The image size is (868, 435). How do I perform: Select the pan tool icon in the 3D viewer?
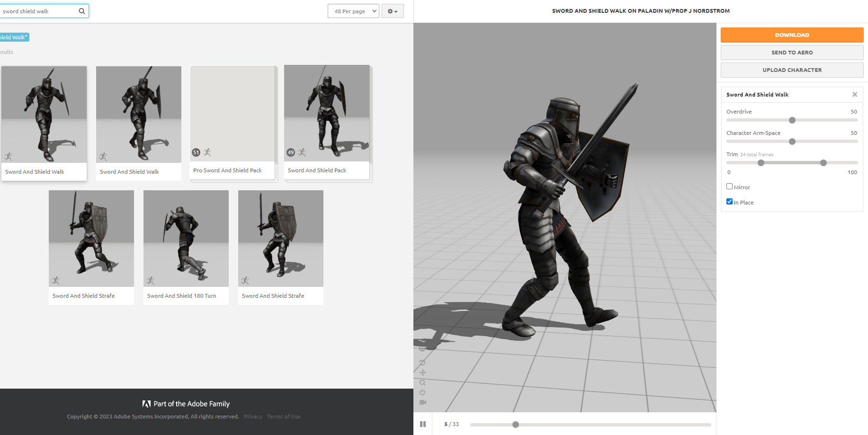tap(422, 373)
